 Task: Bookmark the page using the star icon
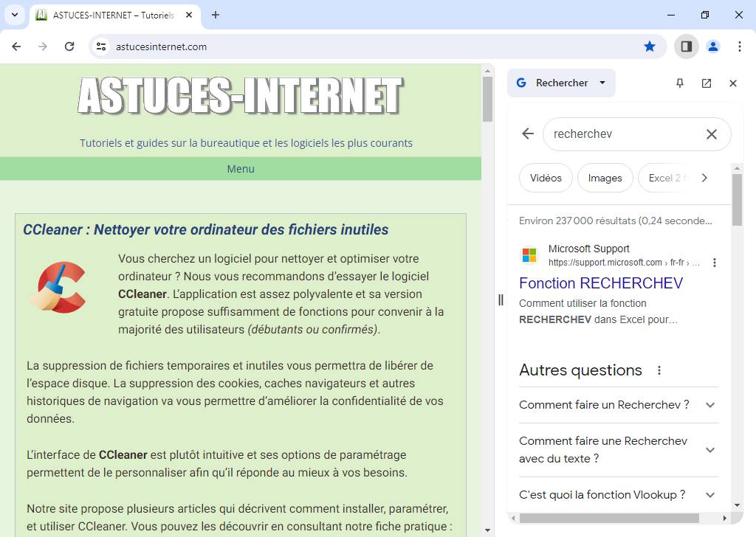click(x=650, y=46)
